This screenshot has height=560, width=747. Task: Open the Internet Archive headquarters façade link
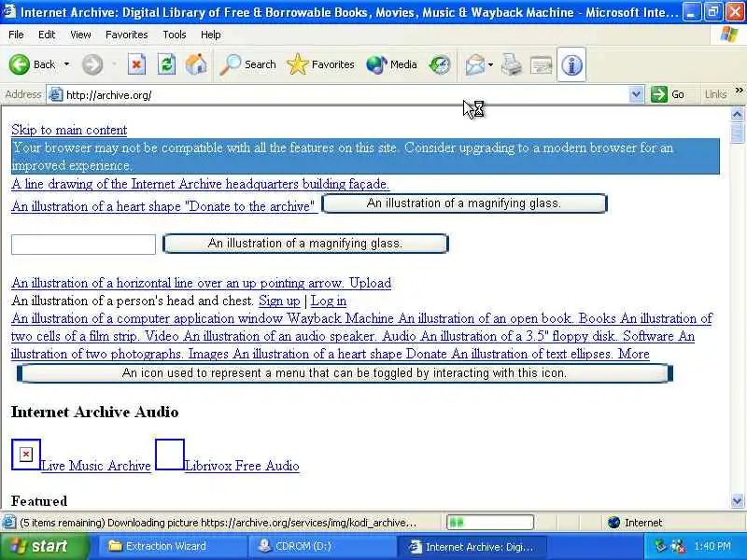point(200,184)
